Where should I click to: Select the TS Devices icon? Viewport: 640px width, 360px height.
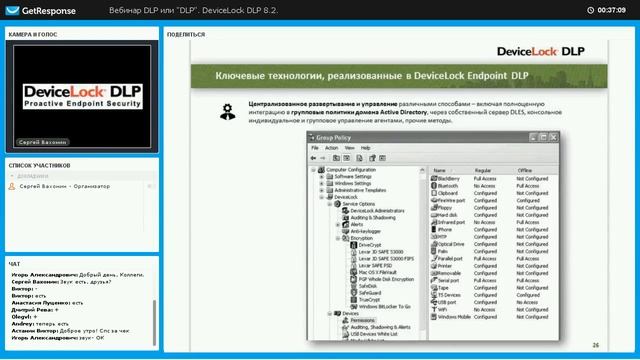click(x=434, y=295)
